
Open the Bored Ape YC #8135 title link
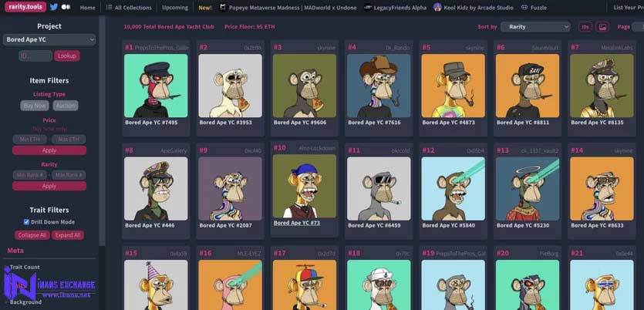[x=597, y=123]
